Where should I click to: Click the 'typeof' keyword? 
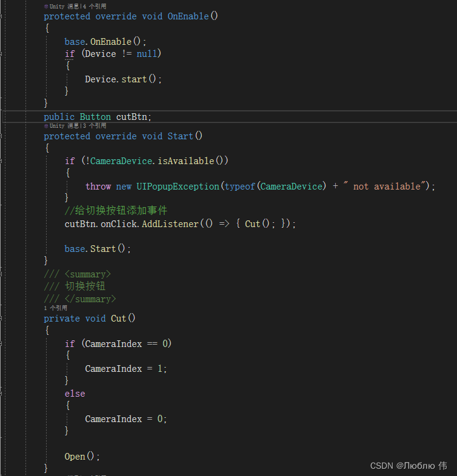240,186
